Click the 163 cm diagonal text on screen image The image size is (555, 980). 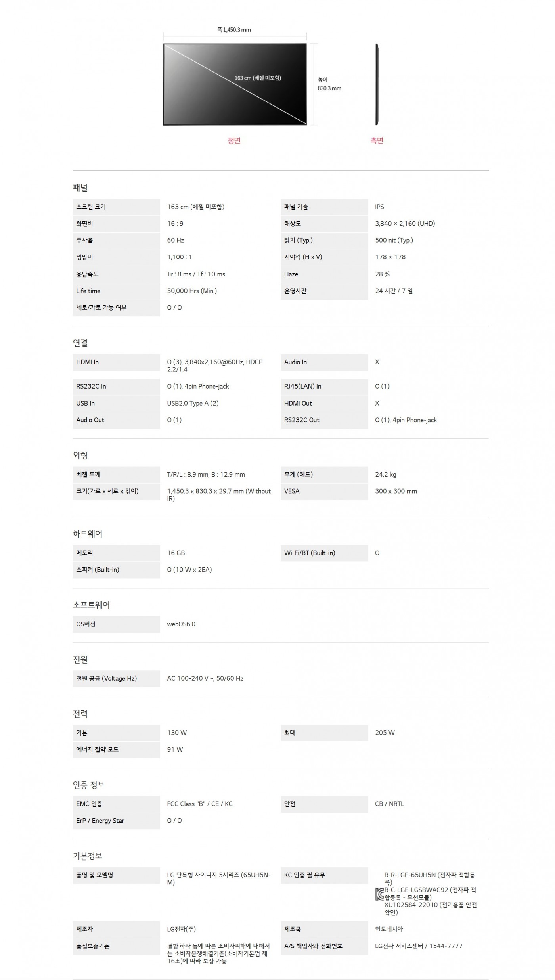tap(258, 78)
